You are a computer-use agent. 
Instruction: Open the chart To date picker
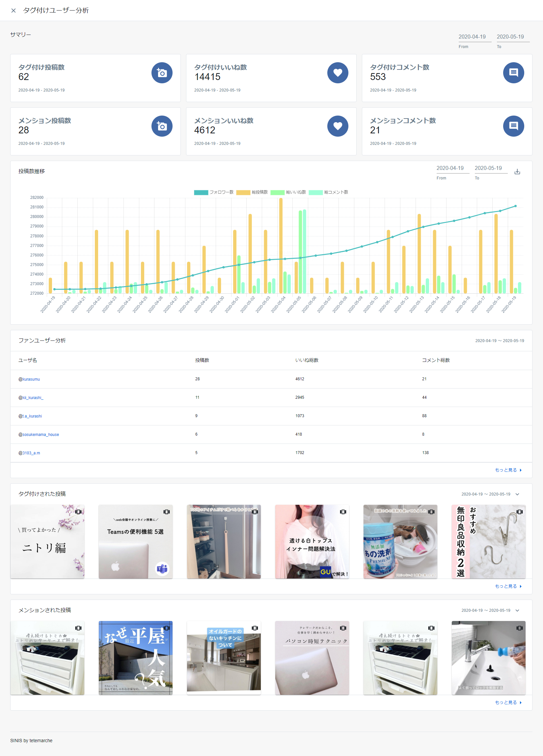click(491, 168)
